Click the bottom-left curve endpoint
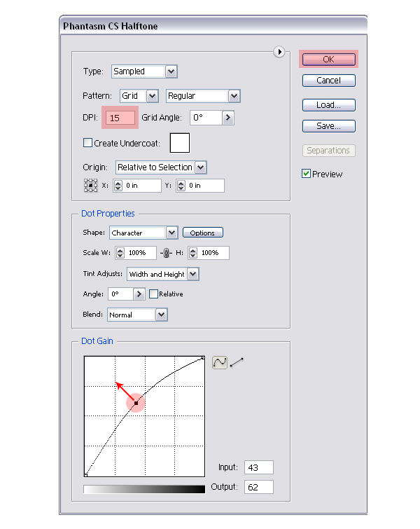This screenshot has height=529, width=420. (86, 474)
